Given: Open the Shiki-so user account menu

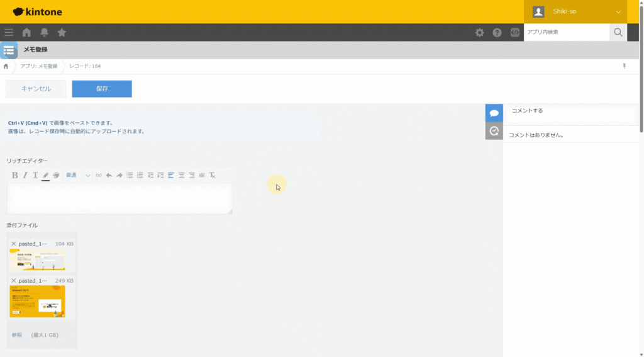Looking at the screenshot, I should [576, 12].
